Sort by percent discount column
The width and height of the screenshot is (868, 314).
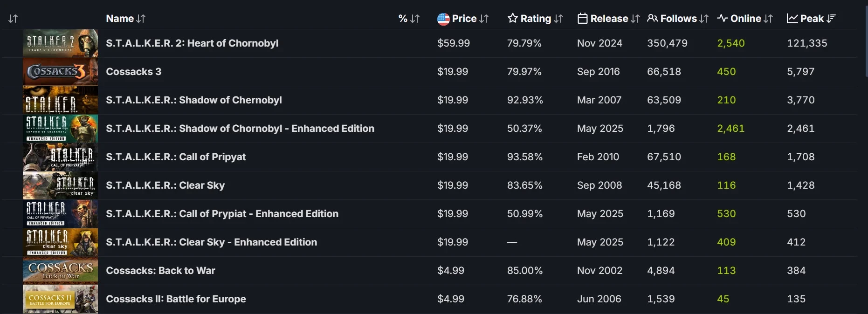coord(409,19)
